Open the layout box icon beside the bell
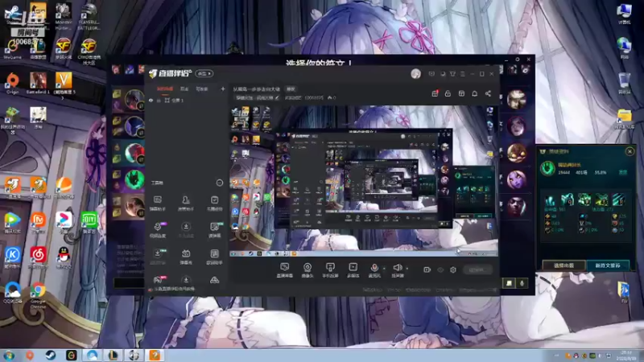 pyautogui.click(x=461, y=93)
